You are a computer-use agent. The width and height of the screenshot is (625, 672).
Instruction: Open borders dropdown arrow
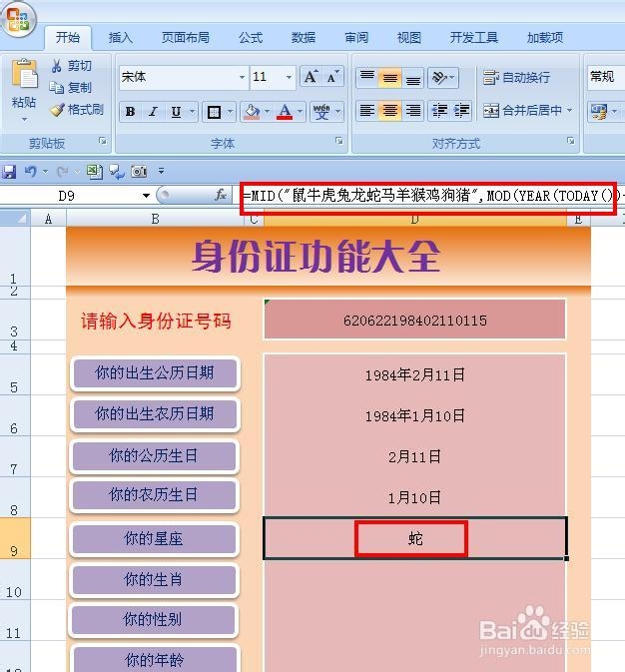(230, 112)
